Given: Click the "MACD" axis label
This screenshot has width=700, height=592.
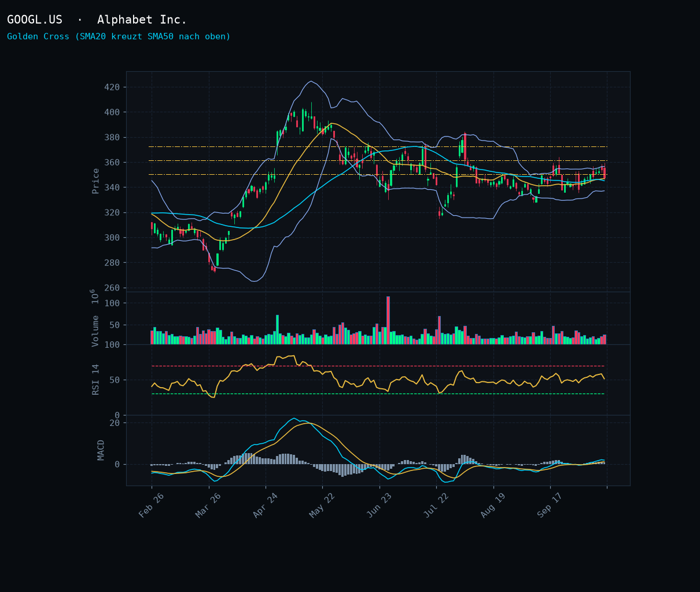Looking at the screenshot, I should click(x=101, y=450).
